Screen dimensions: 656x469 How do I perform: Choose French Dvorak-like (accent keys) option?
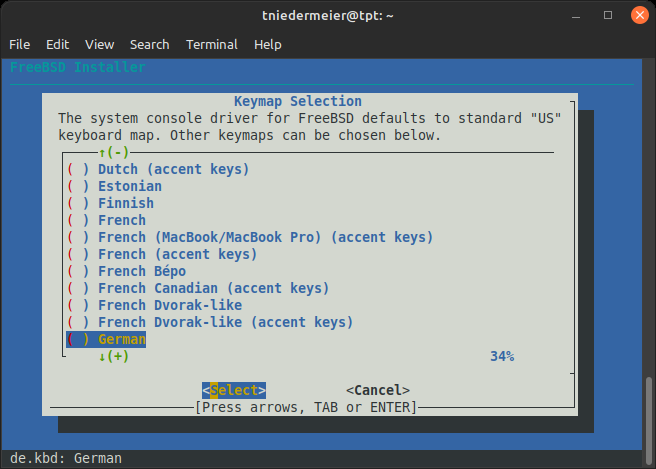pos(210,322)
